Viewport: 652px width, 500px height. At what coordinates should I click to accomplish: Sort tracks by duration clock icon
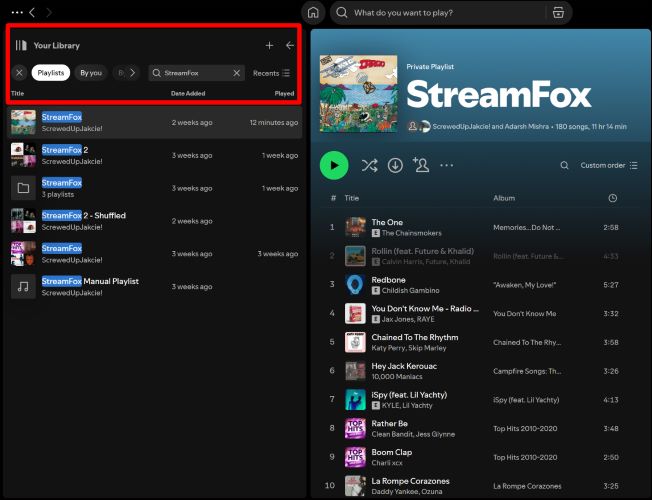coord(612,198)
